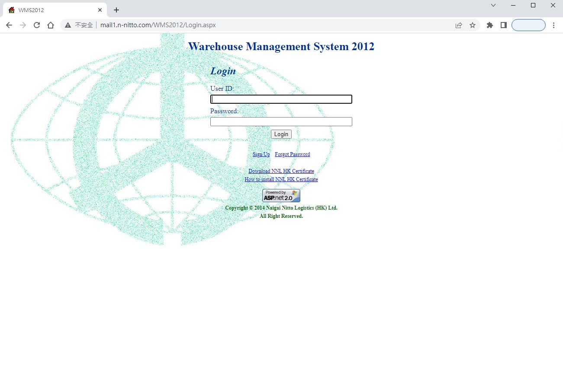Click the All Right Reserved text
The width and height of the screenshot is (563, 392).
point(281,216)
